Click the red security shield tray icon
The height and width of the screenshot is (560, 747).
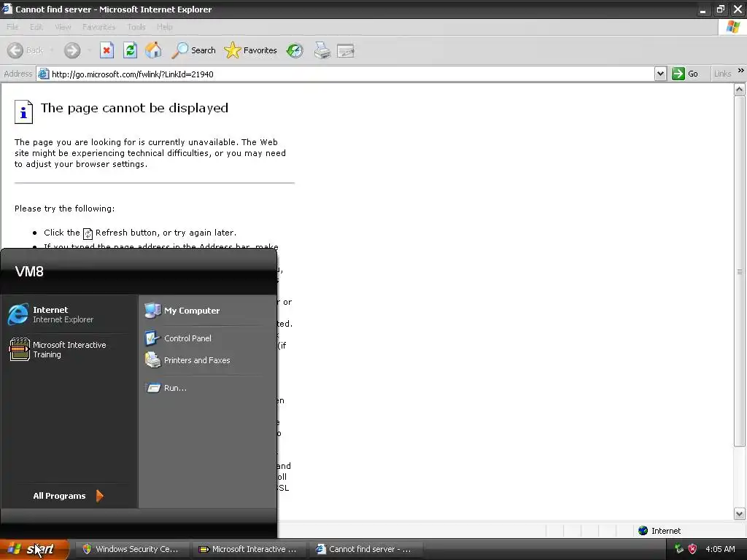tap(692, 549)
